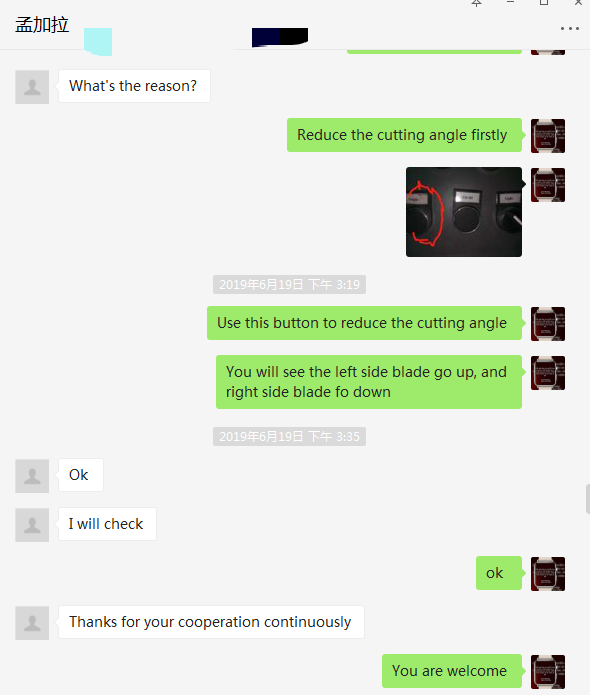Image resolution: width=590 pixels, height=695 pixels.
Task: Click sender avatar next to the photo message
Action: (548, 185)
